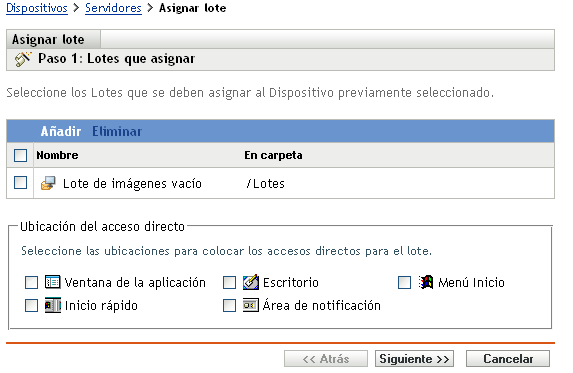Click the Menú Inicio icon

[x=426, y=282]
